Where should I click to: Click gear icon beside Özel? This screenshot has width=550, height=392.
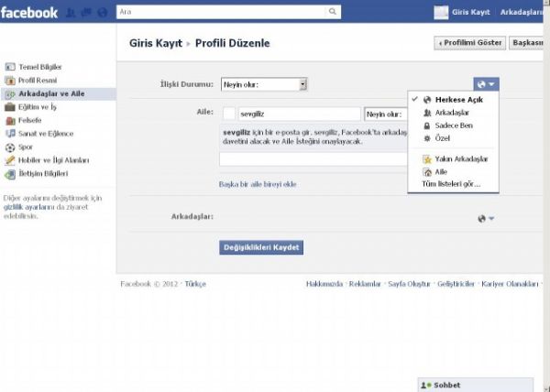427,138
